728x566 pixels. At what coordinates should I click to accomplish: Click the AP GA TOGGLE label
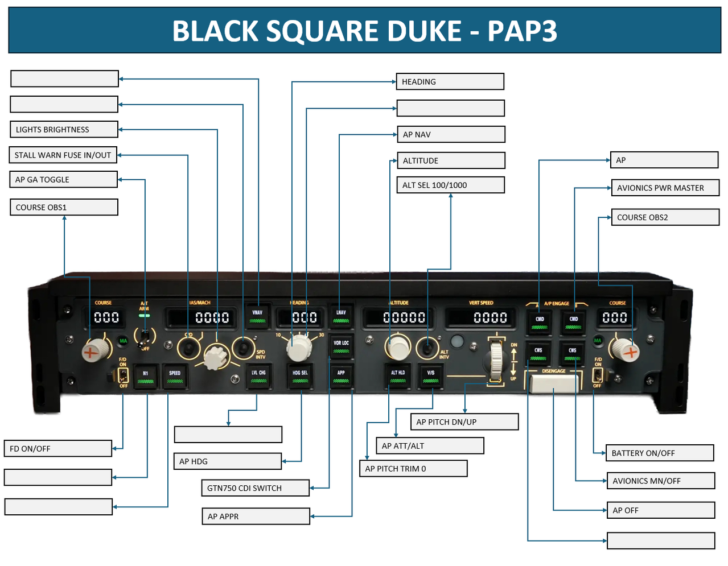click(x=64, y=180)
